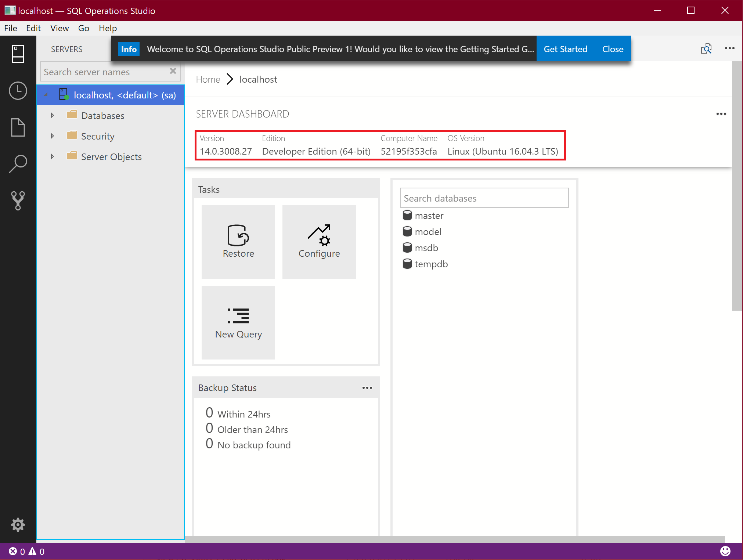Click the Search databases field
This screenshot has width=743, height=560.
coord(484,198)
